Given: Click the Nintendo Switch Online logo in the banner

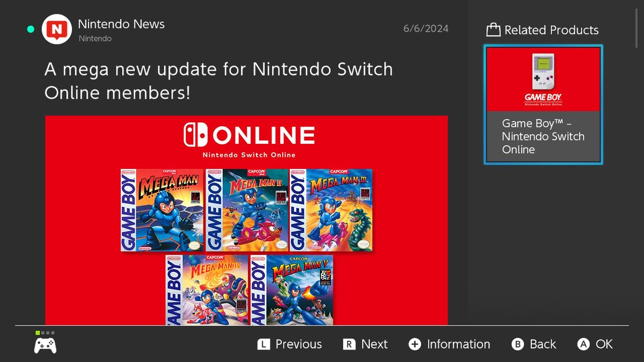Looking at the screenshot, I should (x=248, y=141).
